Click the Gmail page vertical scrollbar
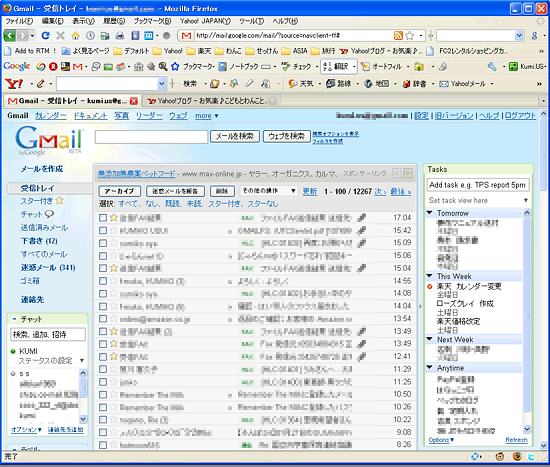 pyautogui.click(x=543, y=280)
